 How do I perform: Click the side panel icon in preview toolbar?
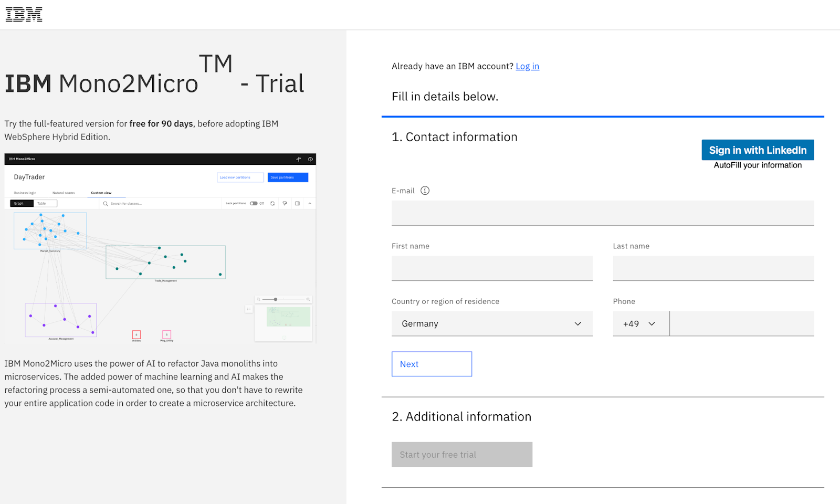pyautogui.click(x=297, y=204)
